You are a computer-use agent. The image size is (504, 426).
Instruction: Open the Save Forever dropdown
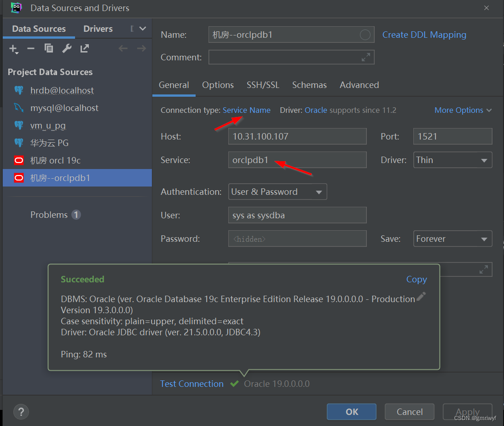click(452, 239)
